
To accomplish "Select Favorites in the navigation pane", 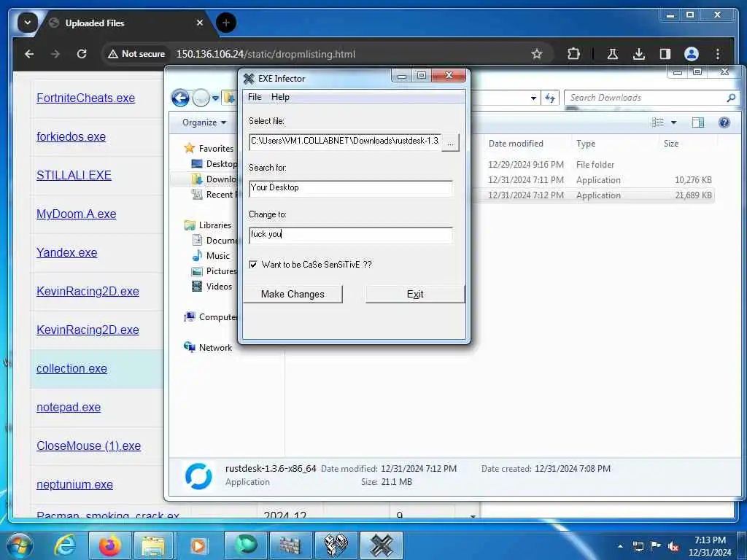I will click(x=209, y=149).
